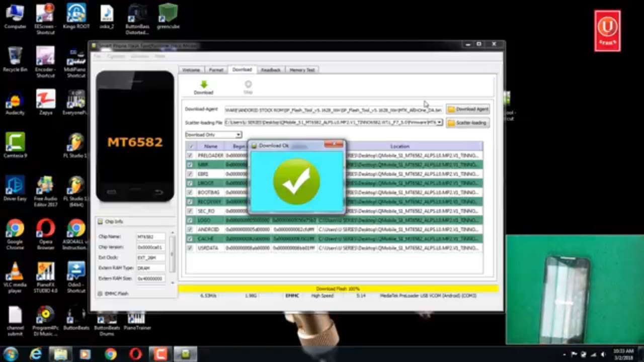Viewport: 644px width, 362px height.
Task: Click the Stop icon in the toolbar
Action: pos(248,84)
